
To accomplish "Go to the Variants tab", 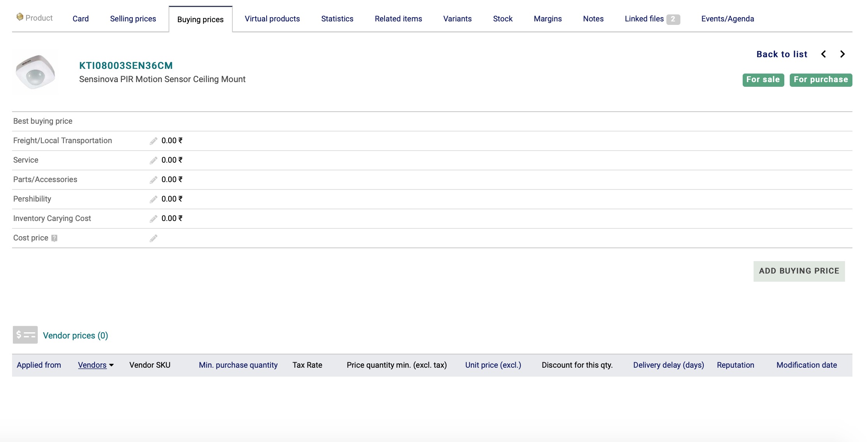I will (x=457, y=19).
